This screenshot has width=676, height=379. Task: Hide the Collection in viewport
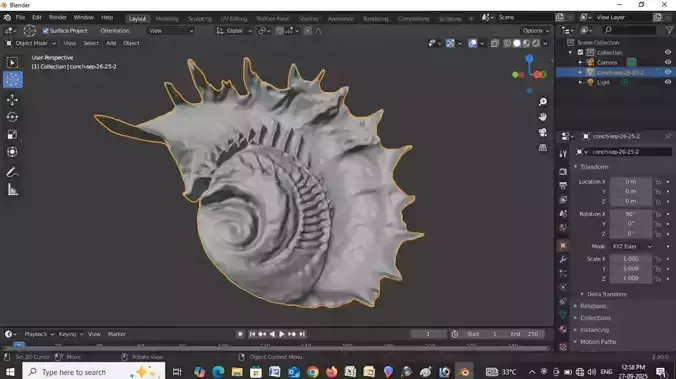(x=668, y=52)
